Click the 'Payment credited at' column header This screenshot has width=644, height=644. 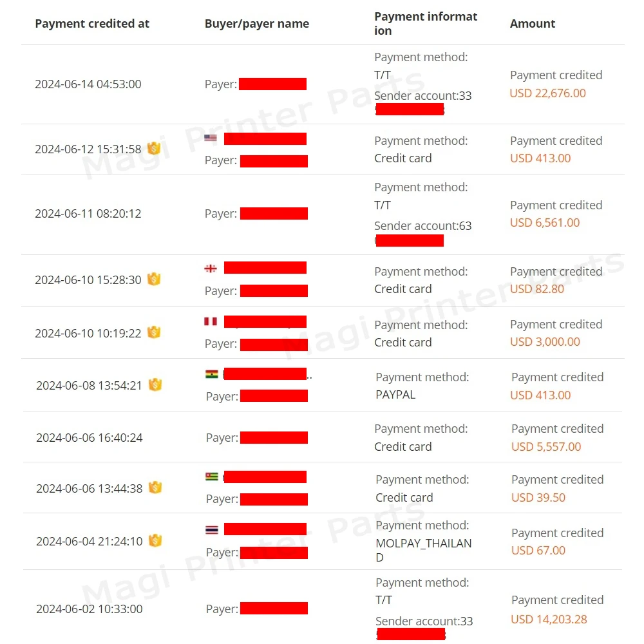92,24
